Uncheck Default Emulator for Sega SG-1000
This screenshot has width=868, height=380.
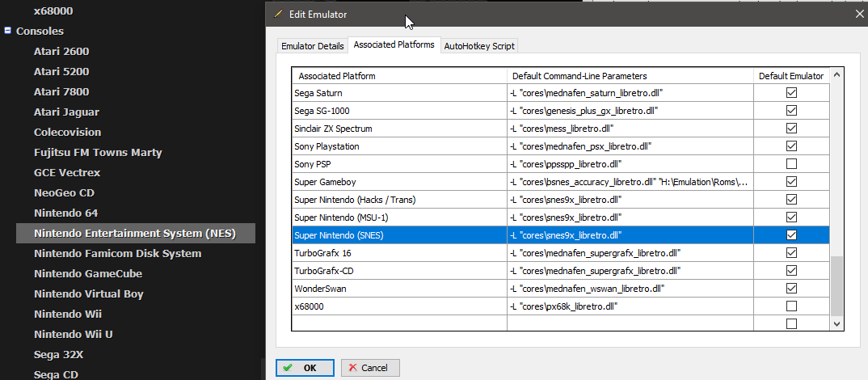point(791,110)
